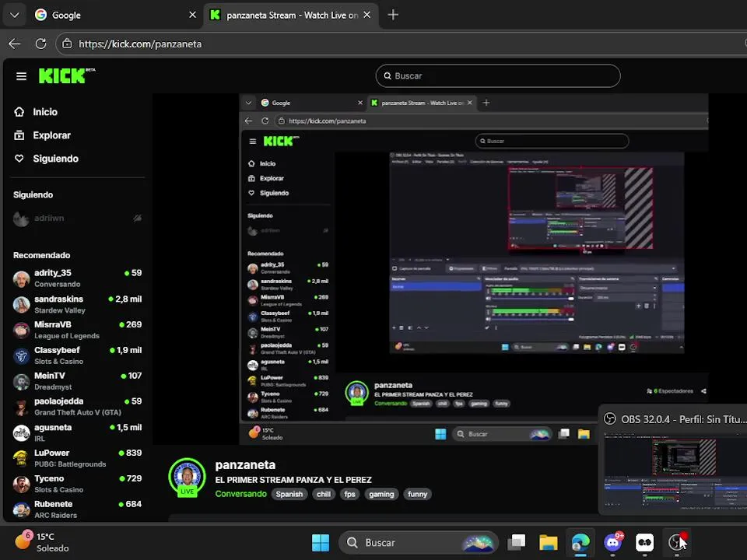Image resolution: width=747 pixels, height=560 pixels.
Task: Open the Kick hamburger menu
Action: [21, 76]
